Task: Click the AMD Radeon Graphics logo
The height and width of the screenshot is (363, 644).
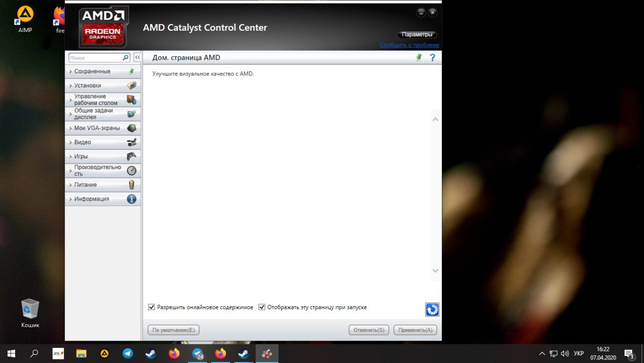Action: (104, 27)
